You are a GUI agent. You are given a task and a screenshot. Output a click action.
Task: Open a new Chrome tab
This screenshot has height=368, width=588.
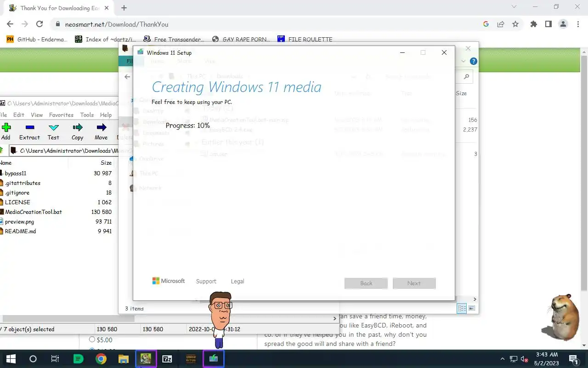click(124, 8)
